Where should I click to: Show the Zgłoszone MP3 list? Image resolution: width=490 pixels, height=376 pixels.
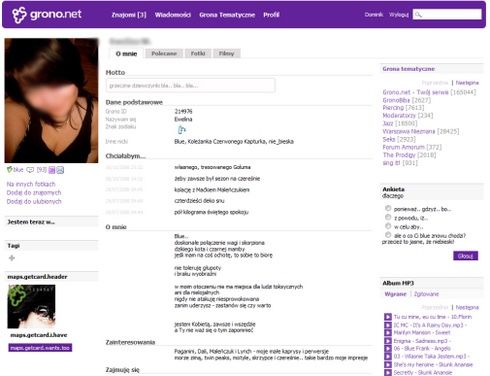(426, 294)
